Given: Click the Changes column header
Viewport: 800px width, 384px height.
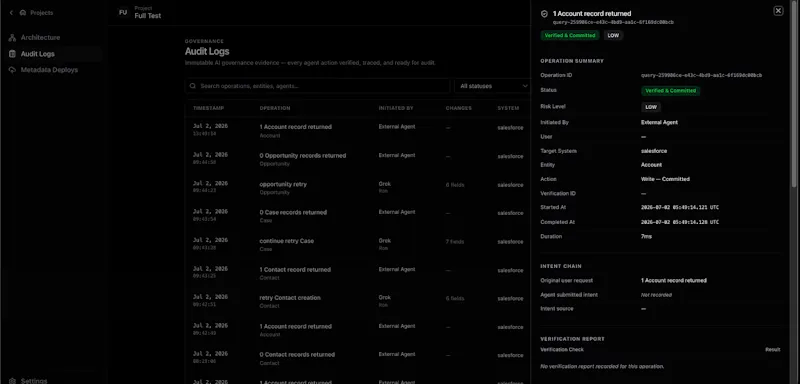Looking at the screenshot, I should click(x=459, y=108).
